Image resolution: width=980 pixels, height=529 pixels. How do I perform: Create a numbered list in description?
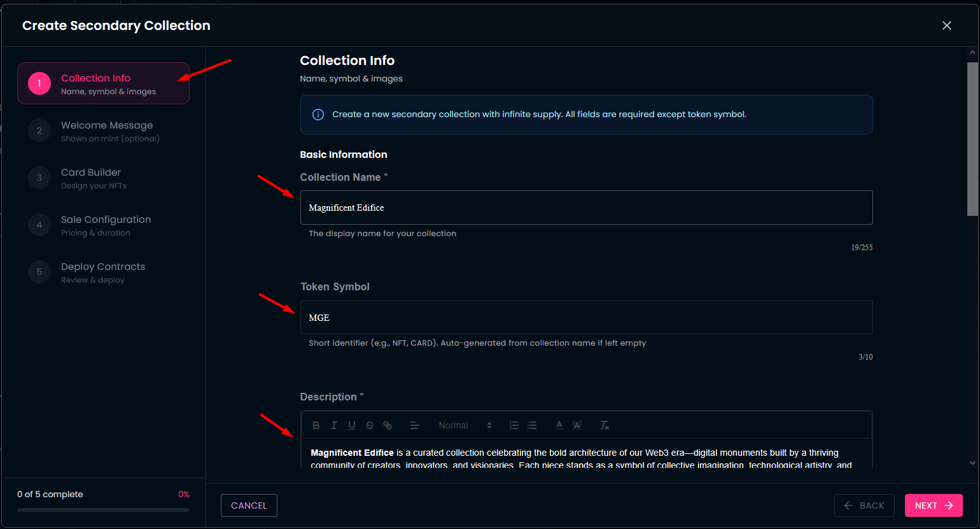[x=514, y=425]
